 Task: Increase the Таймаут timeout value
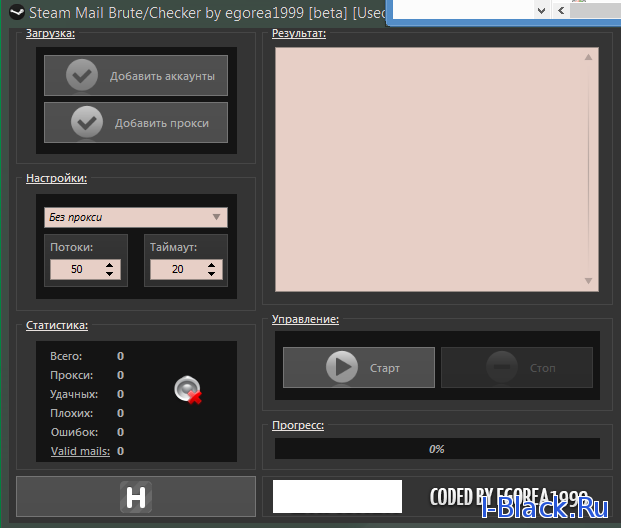pyautogui.click(x=211, y=265)
